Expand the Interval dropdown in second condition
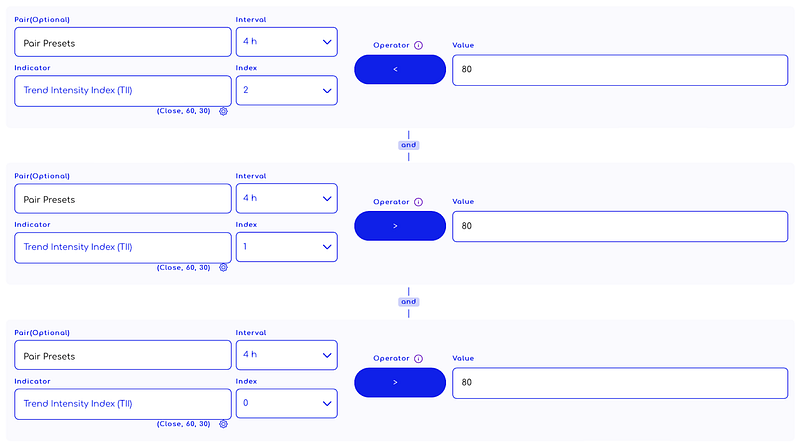Viewport: 800px width, 446px height. (286, 198)
